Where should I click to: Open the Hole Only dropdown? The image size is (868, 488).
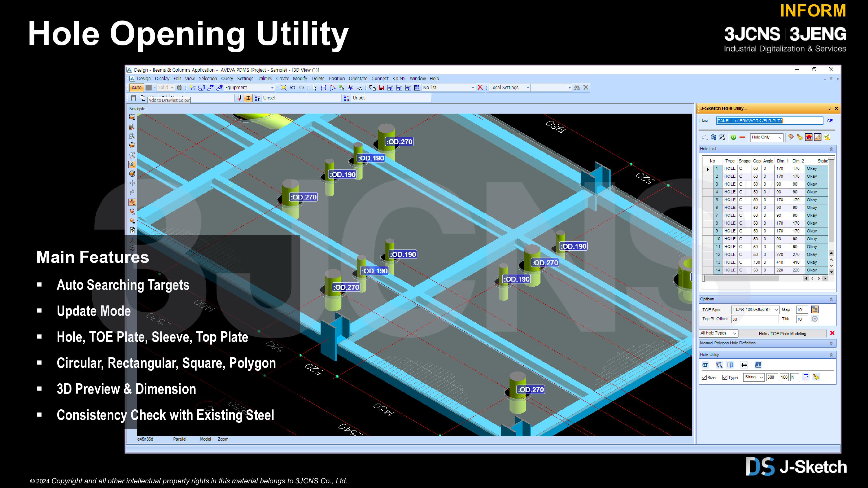click(766, 137)
